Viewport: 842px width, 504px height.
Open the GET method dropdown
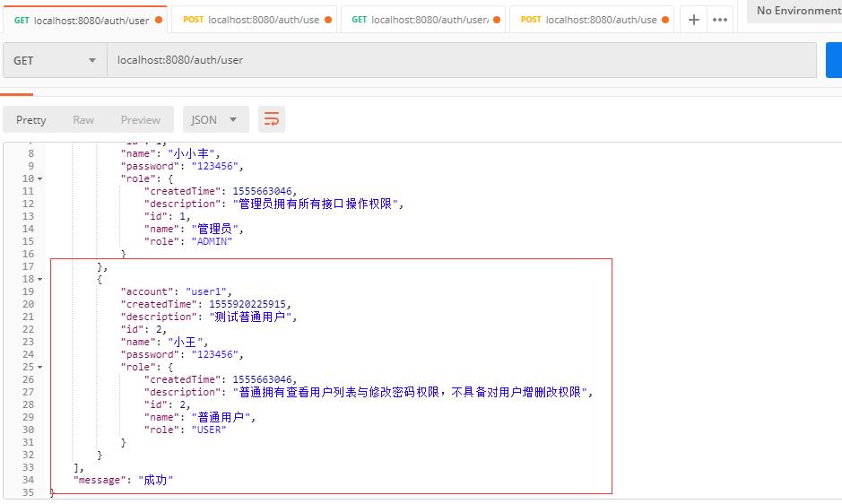(x=56, y=60)
